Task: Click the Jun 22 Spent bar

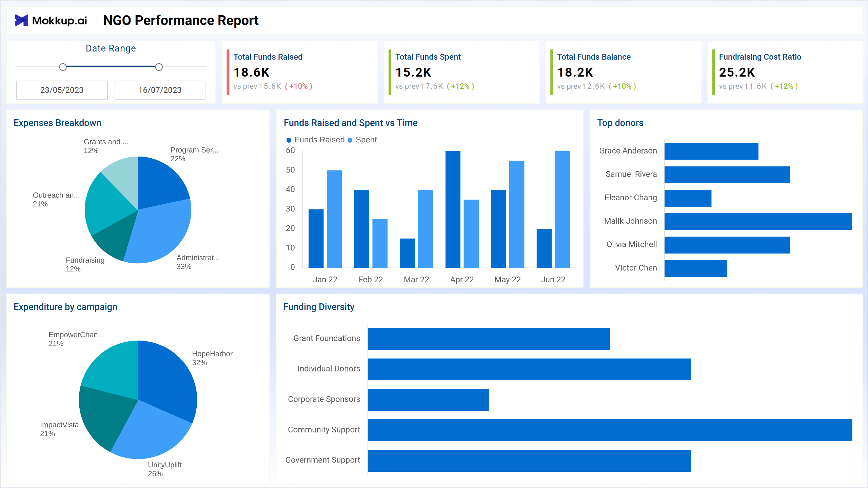Action: [563, 209]
